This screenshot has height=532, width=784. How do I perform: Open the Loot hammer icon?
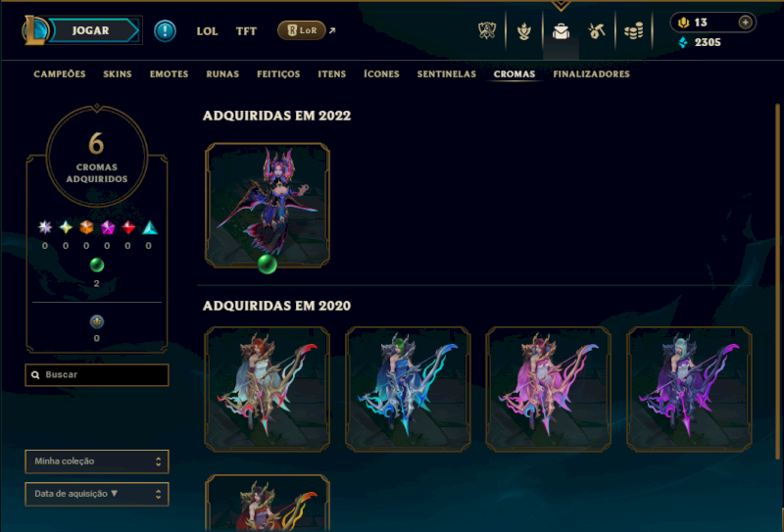597,31
